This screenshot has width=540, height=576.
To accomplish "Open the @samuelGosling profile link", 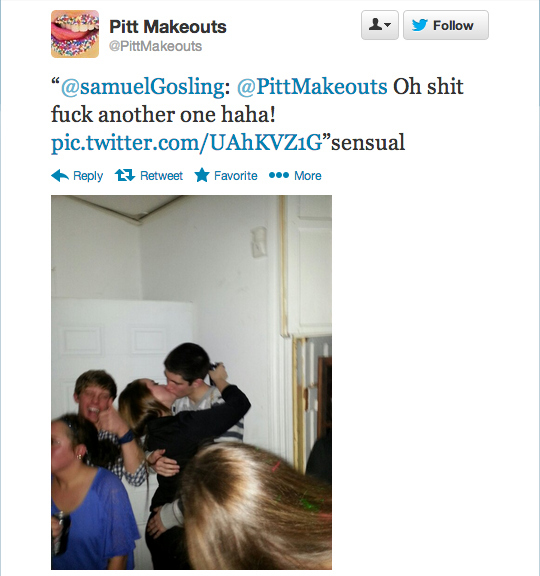I will (x=143, y=87).
